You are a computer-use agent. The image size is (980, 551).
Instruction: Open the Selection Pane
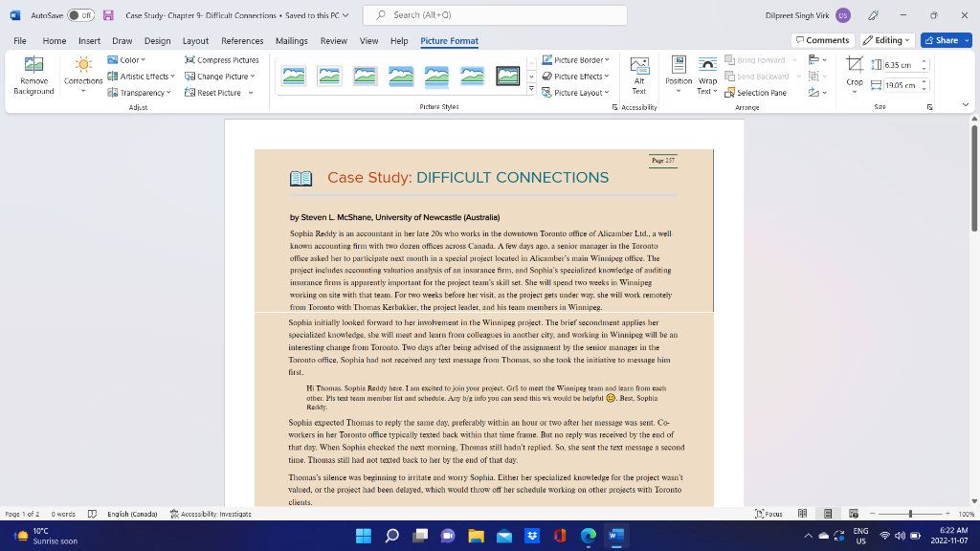tap(755, 93)
